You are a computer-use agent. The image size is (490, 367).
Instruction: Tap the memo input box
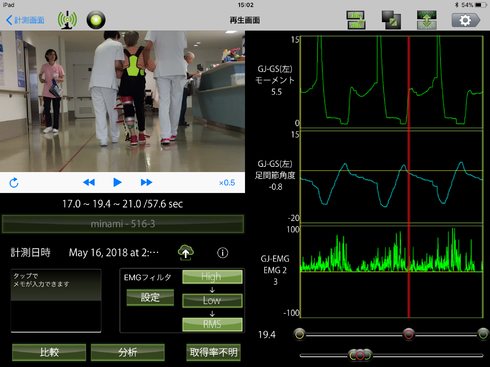click(56, 301)
